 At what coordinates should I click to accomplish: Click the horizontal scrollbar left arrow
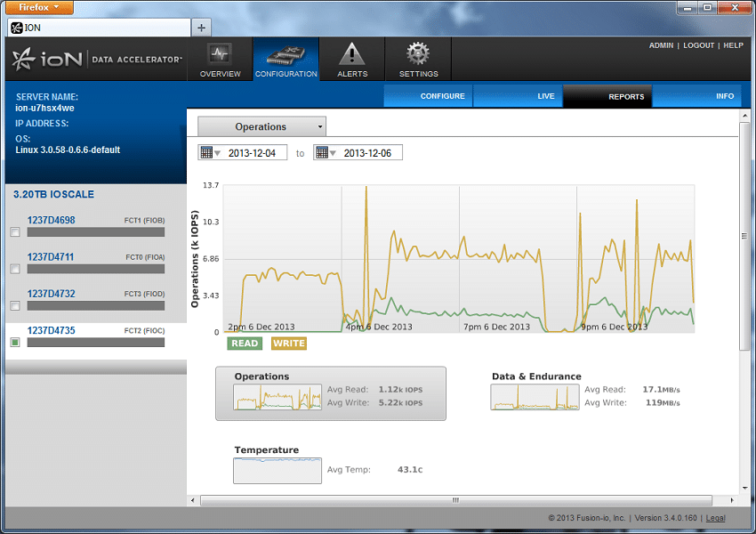point(193,500)
